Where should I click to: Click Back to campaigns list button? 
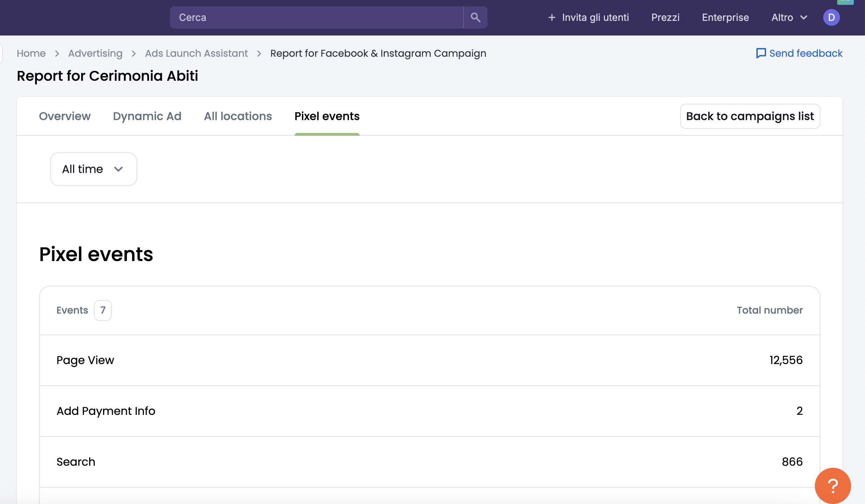750,116
